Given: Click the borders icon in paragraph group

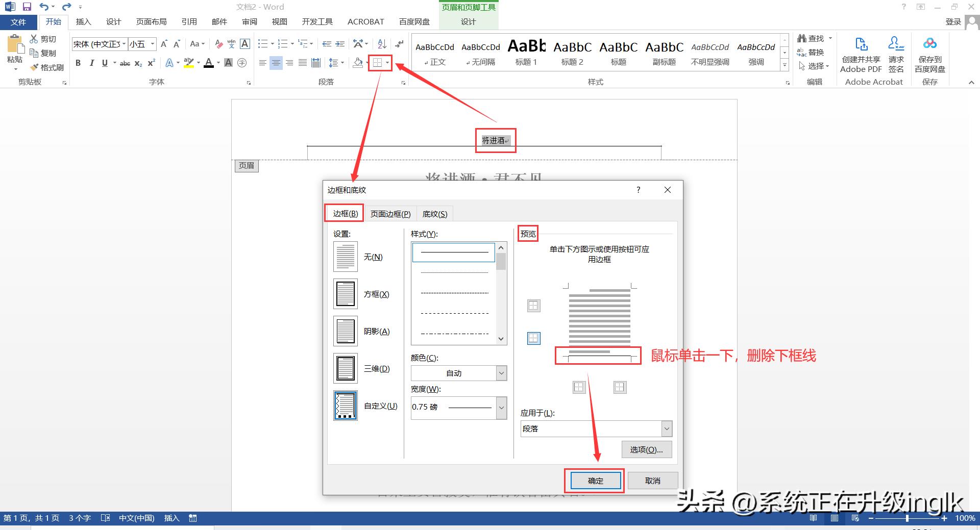Looking at the screenshot, I should (378, 63).
